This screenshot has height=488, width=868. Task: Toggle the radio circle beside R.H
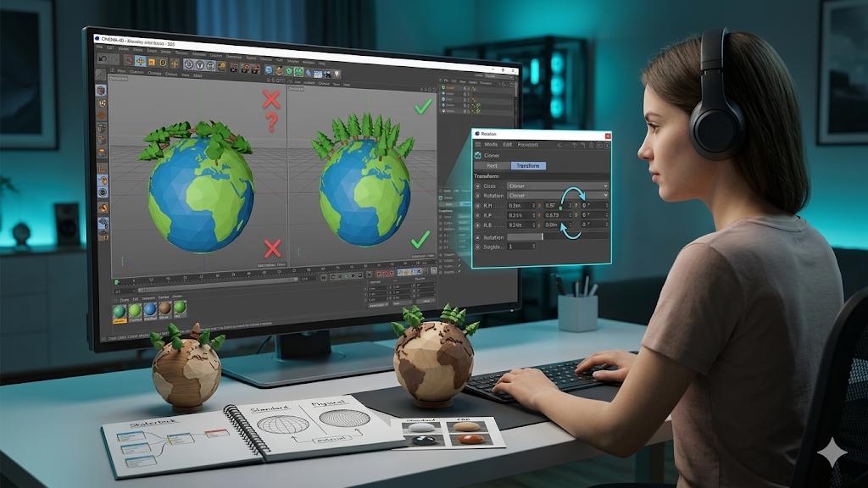tap(477, 206)
